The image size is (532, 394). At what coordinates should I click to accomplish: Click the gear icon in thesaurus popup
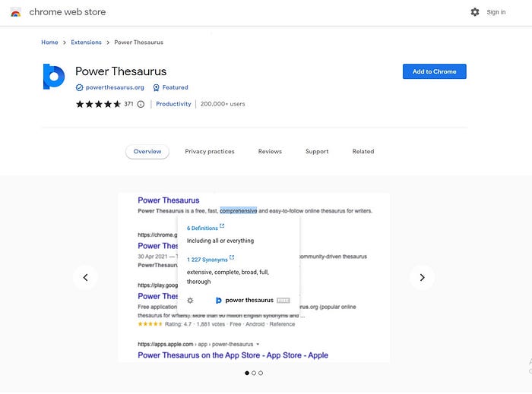tap(190, 301)
